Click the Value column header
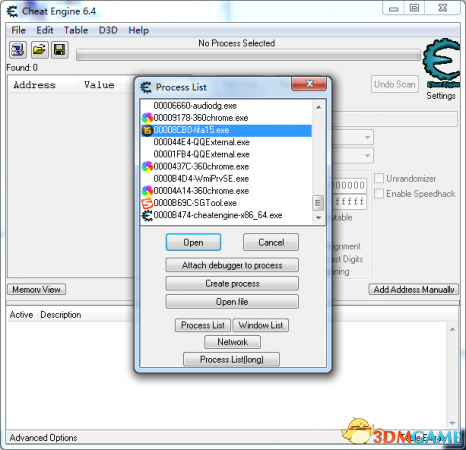The image size is (466, 450). [x=99, y=85]
